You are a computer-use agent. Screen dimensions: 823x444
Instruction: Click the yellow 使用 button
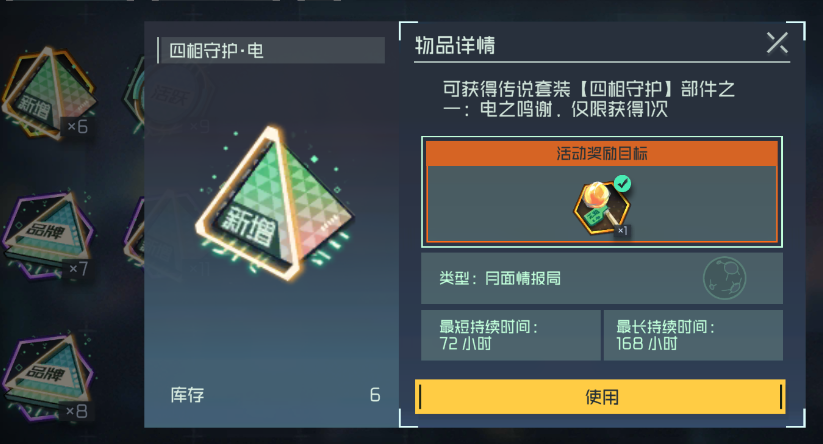tap(600, 397)
